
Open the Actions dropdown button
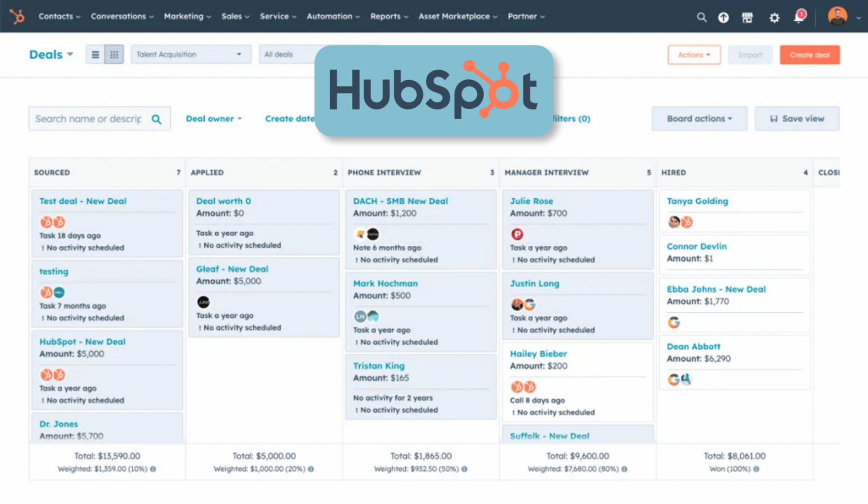694,55
